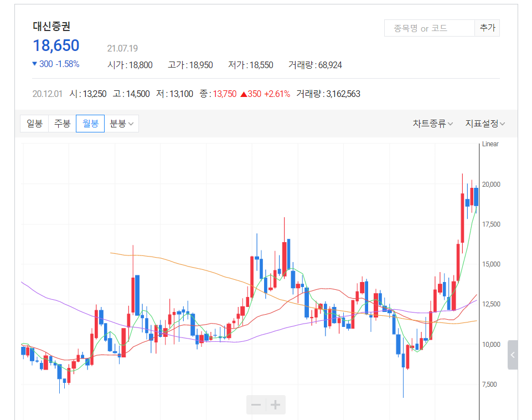Open the 분봉 minute chart dropdown
Viewport: 532px width, 420px height.
[x=121, y=124]
